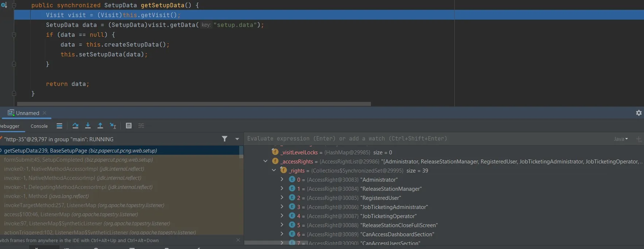Click the Step Out upload-arrow icon

(100, 126)
